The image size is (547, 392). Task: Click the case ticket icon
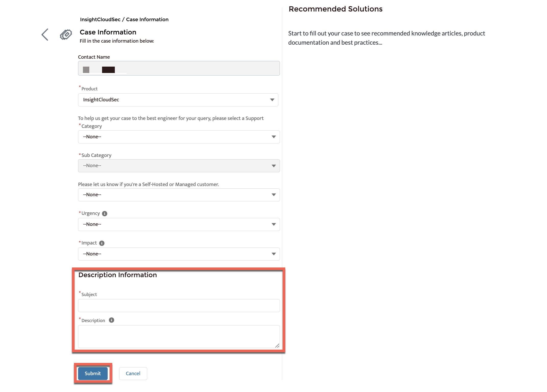66,34
